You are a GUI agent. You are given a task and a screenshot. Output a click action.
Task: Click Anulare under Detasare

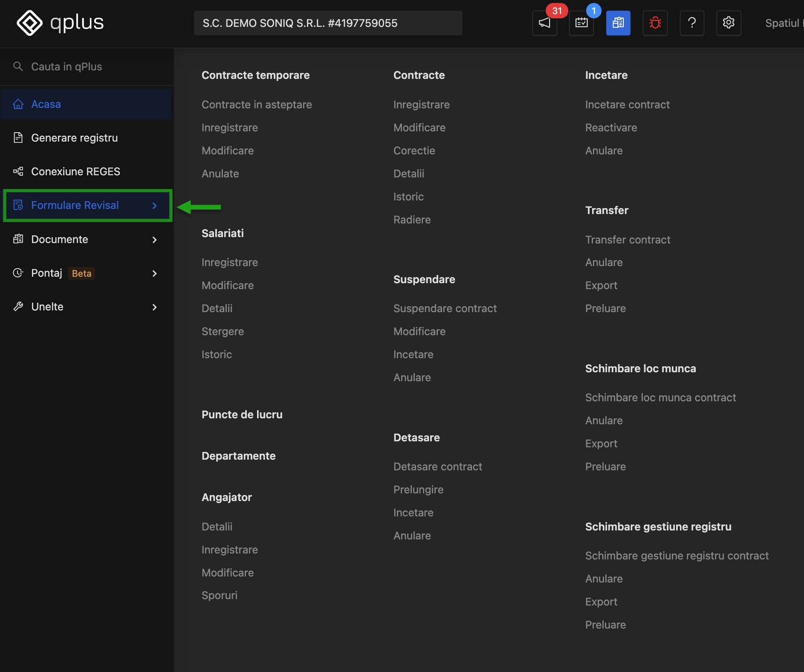[412, 536]
